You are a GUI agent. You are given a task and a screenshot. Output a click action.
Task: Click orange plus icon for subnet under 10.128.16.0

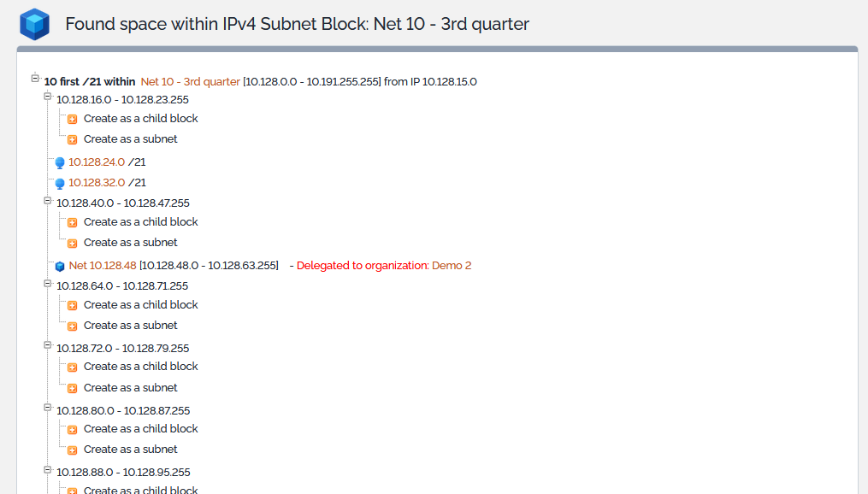[73, 140]
